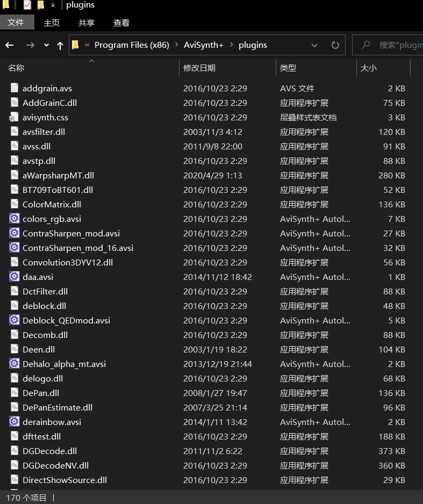Select the Decomb.dll file name

pyautogui.click(x=45, y=335)
